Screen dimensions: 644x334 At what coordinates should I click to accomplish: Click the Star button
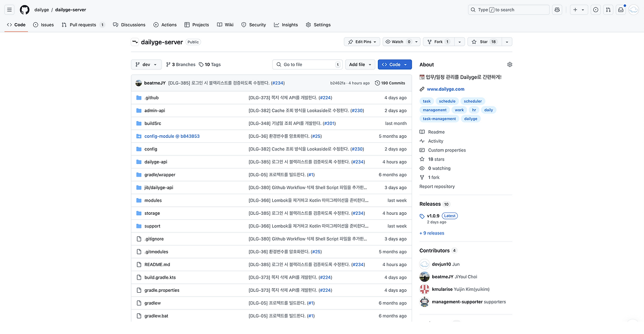pyautogui.click(x=484, y=42)
